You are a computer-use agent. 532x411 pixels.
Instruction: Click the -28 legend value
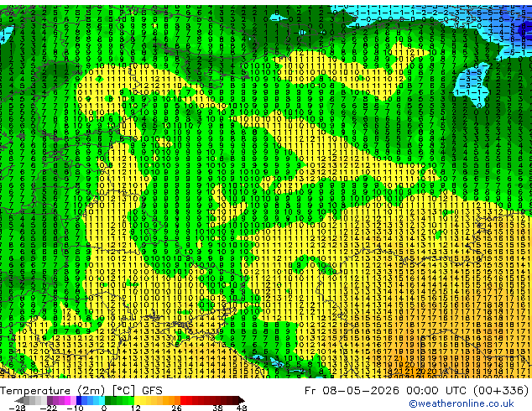click(17, 408)
